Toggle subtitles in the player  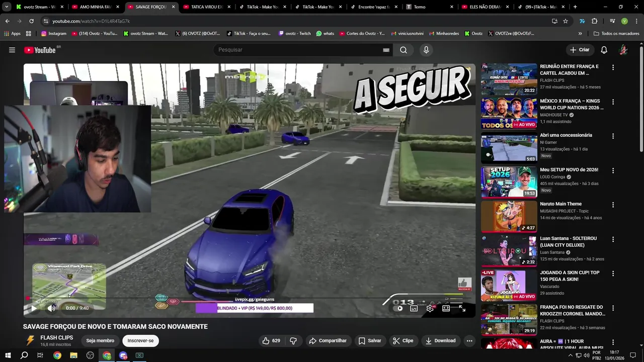pos(414,308)
